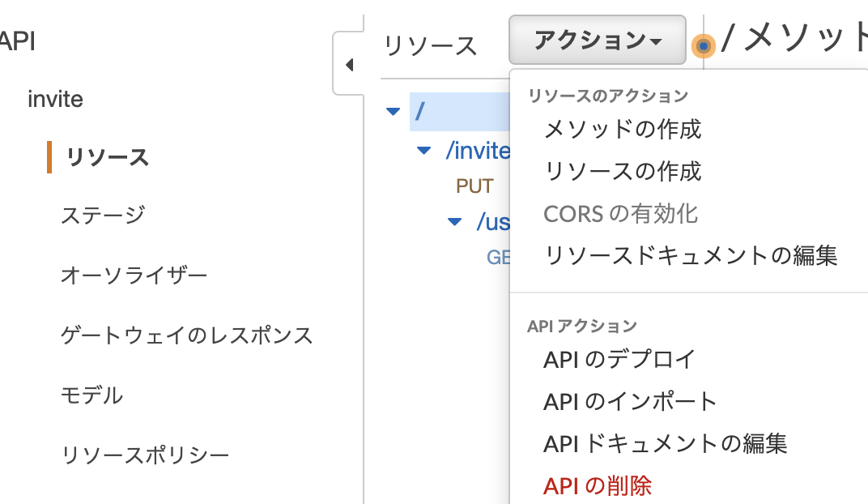Select the root / resource
The width and height of the screenshot is (868, 504).
pyautogui.click(x=420, y=111)
